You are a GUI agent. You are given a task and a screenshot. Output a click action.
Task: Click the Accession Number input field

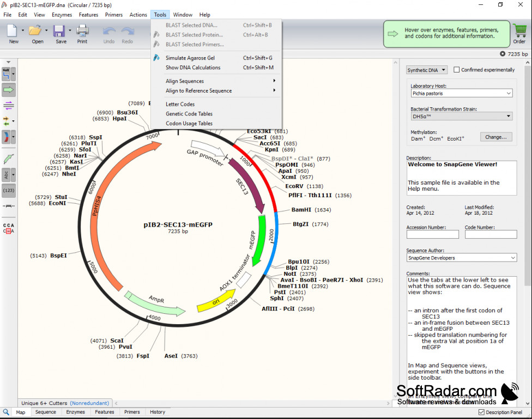coord(433,234)
